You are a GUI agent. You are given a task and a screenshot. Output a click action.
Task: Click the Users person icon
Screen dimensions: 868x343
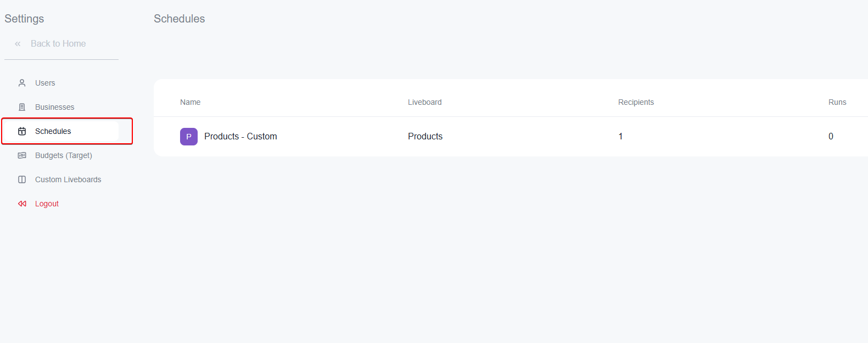(x=22, y=83)
